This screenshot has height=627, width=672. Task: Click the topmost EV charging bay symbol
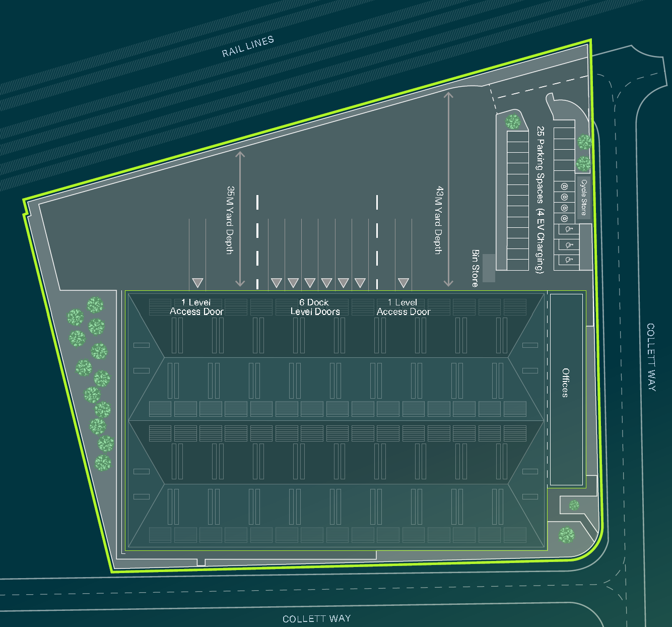pos(564,186)
